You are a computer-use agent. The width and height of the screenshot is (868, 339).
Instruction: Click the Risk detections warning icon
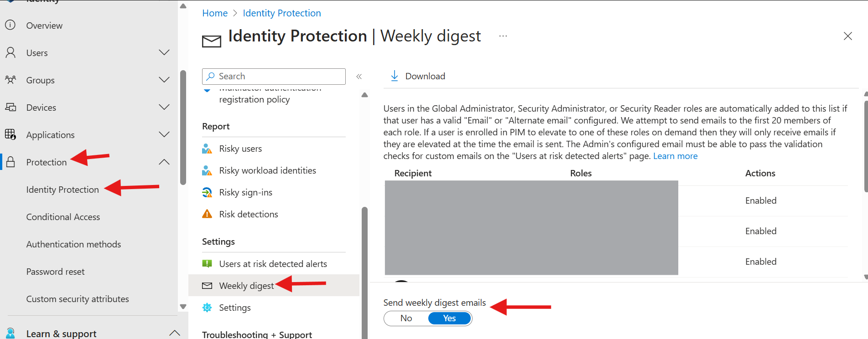click(x=207, y=214)
